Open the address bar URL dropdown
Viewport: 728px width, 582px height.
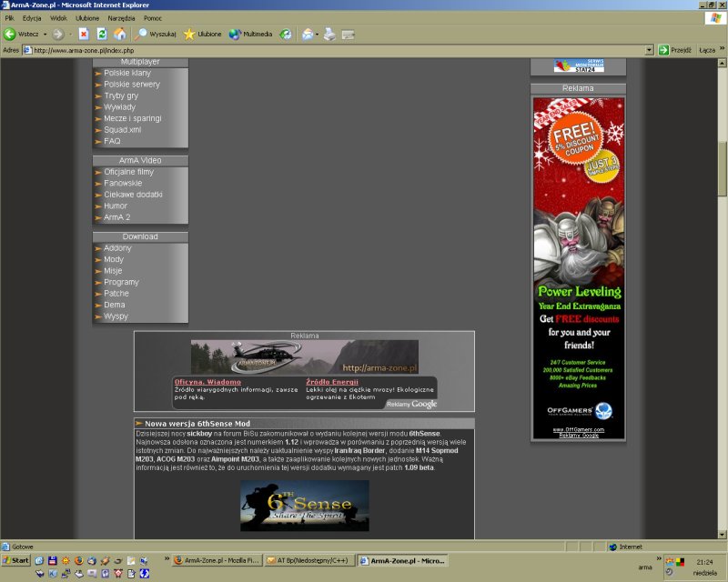coord(649,50)
